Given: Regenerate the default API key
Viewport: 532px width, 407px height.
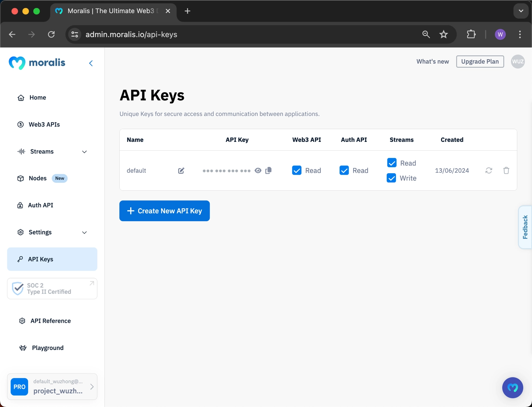Looking at the screenshot, I should (x=489, y=170).
